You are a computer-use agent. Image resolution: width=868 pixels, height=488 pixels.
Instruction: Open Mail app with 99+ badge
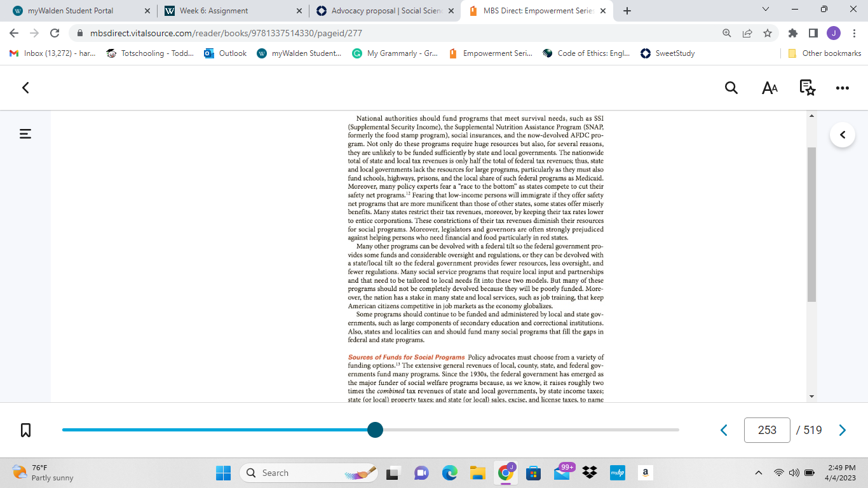[563, 472]
